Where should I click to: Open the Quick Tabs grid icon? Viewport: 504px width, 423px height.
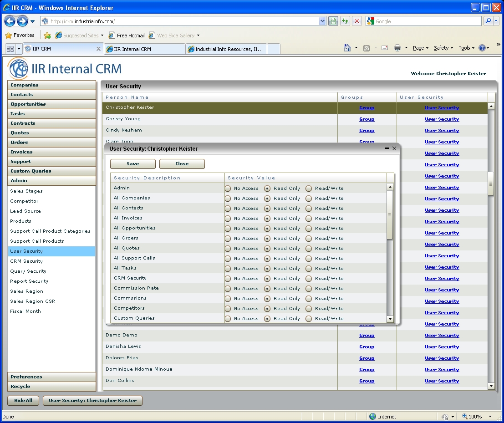10,49
